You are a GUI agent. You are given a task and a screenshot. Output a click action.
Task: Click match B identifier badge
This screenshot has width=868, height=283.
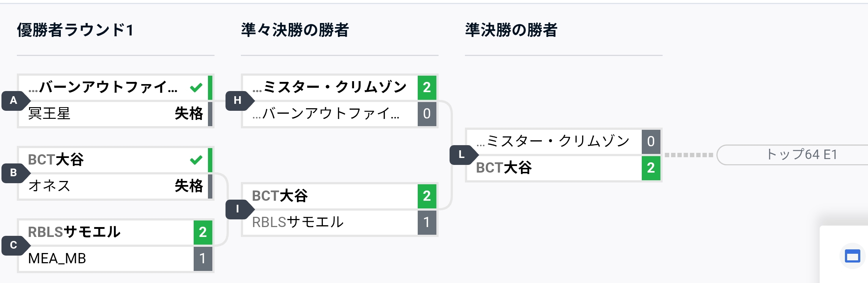pyautogui.click(x=14, y=173)
